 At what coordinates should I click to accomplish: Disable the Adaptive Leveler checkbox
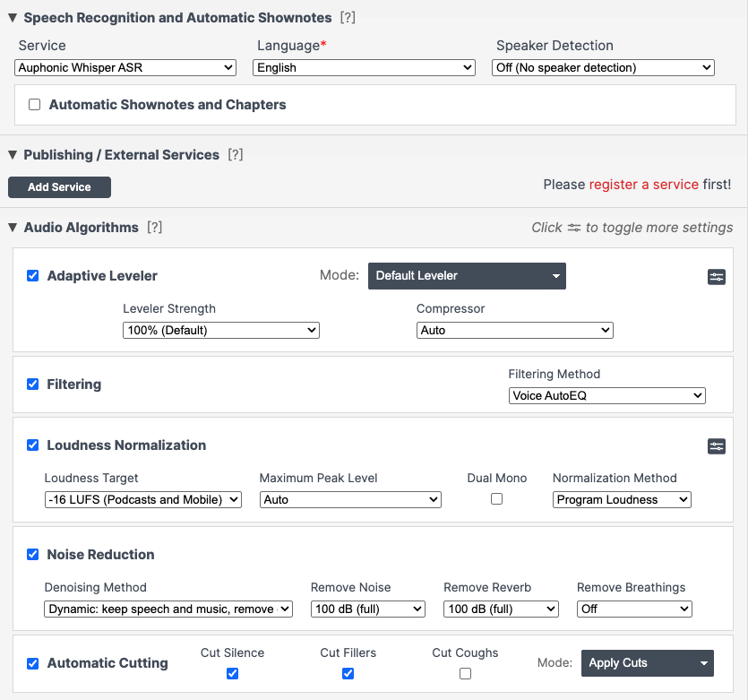click(x=33, y=276)
